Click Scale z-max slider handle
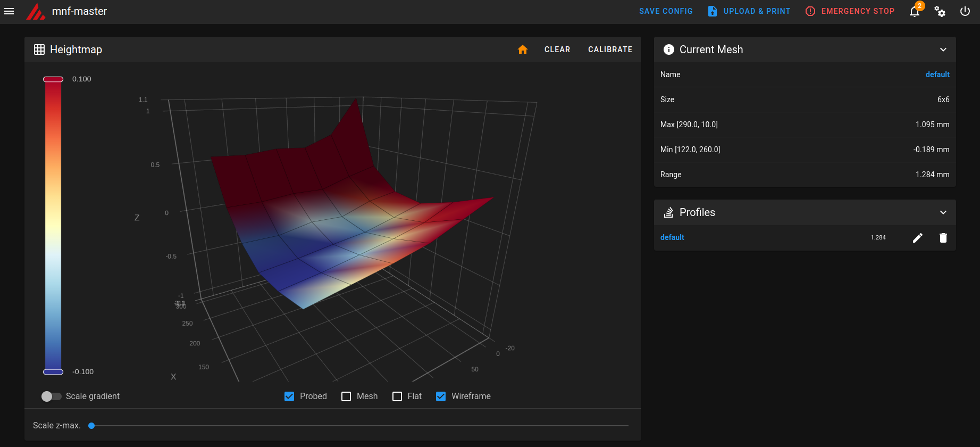The image size is (980, 447). pyautogui.click(x=91, y=426)
